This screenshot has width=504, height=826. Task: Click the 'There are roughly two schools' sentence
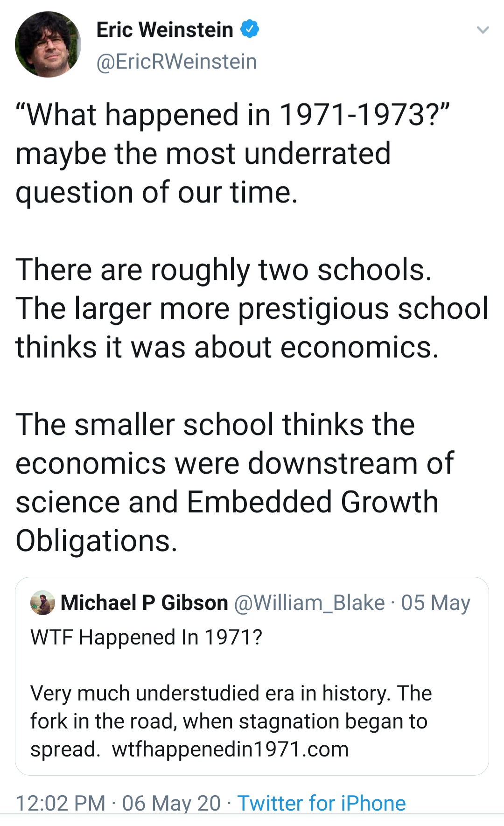224,270
